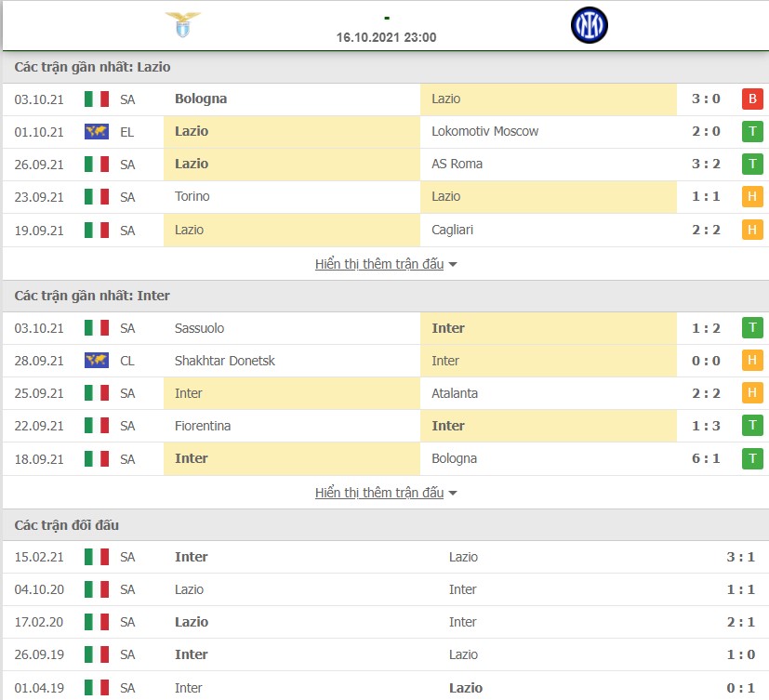Viewport: 769px width, 700px height.
Task: Click Italy flag on 03.10.21 Bologna row
Action: pyautogui.click(x=97, y=99)
